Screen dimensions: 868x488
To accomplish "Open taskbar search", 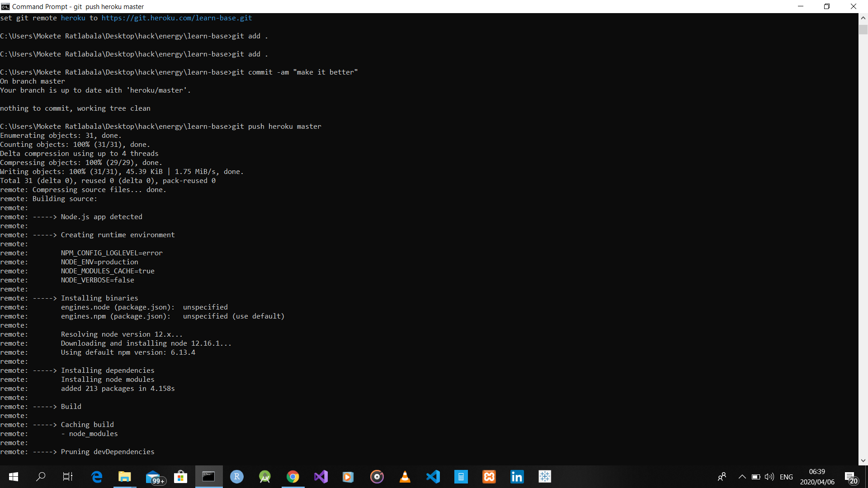I will [41, 477].
